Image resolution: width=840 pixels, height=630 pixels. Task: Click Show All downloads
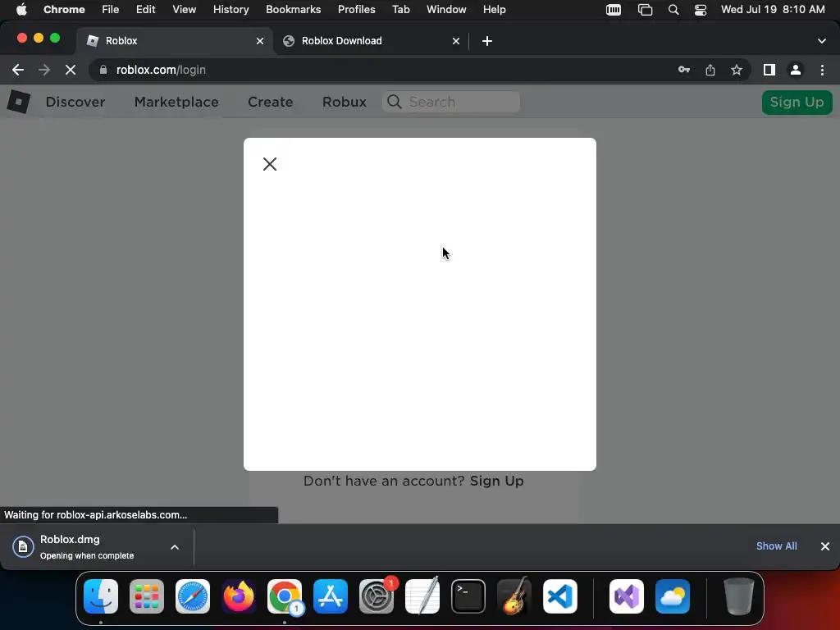(776, 546)
